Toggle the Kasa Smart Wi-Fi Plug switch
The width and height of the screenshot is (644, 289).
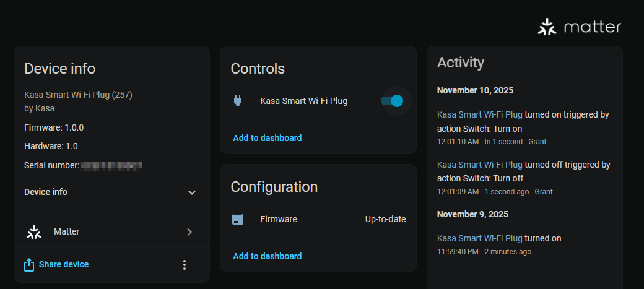point(392,101)
